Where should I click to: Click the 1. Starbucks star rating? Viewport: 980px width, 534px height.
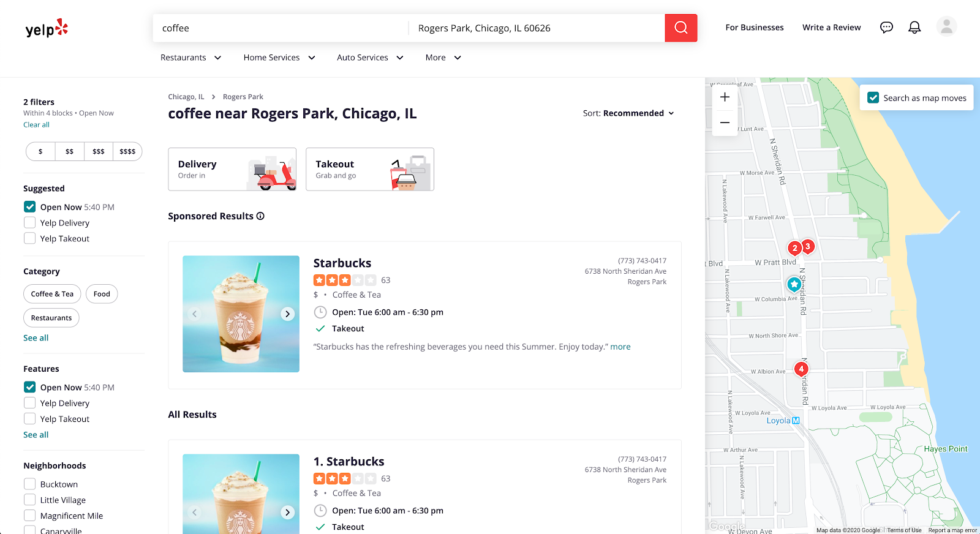pos(345,479)
